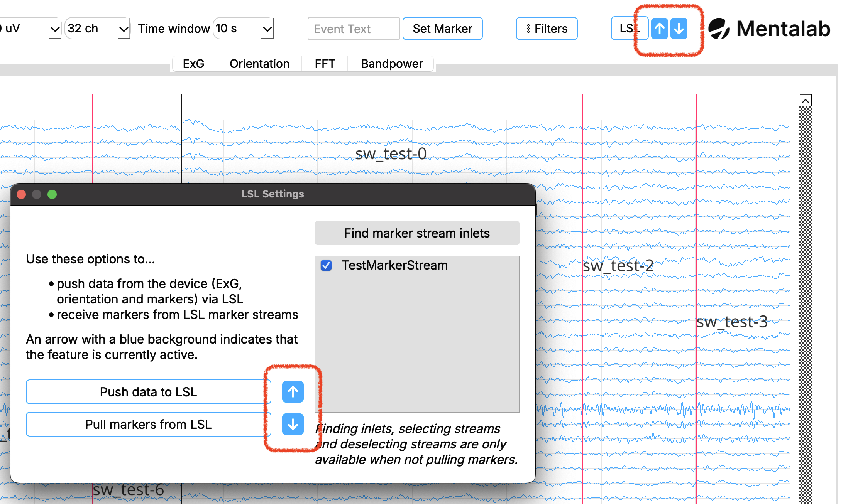
Task: Select the Bandpower tab
Action: (x=391, y=64)
